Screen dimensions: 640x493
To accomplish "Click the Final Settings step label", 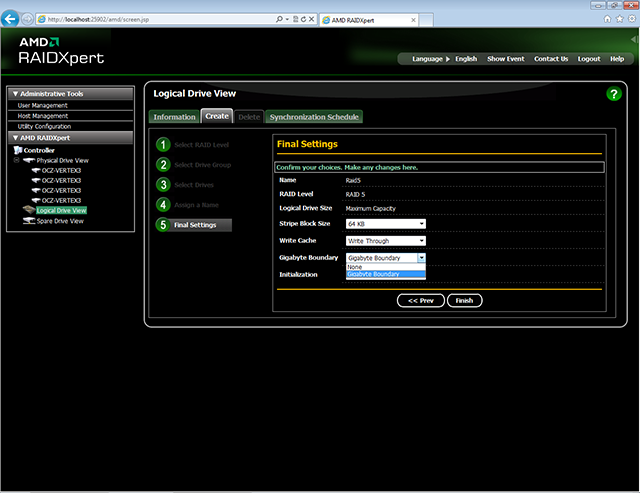I will coord(195,225).
